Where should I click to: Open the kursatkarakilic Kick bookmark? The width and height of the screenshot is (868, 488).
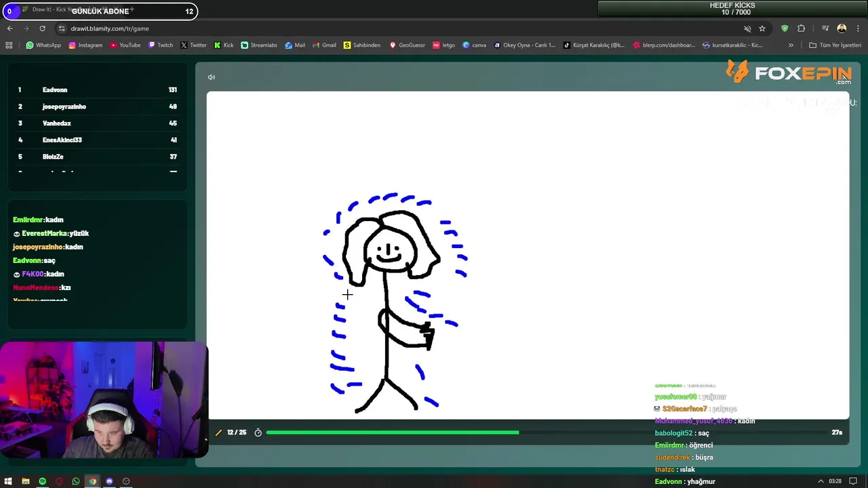732,45
